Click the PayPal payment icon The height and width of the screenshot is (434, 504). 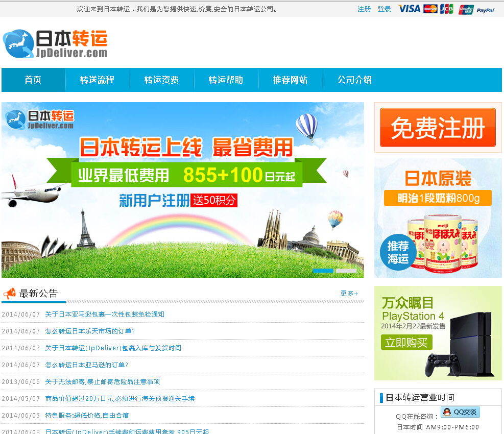(x=486, y=10)
